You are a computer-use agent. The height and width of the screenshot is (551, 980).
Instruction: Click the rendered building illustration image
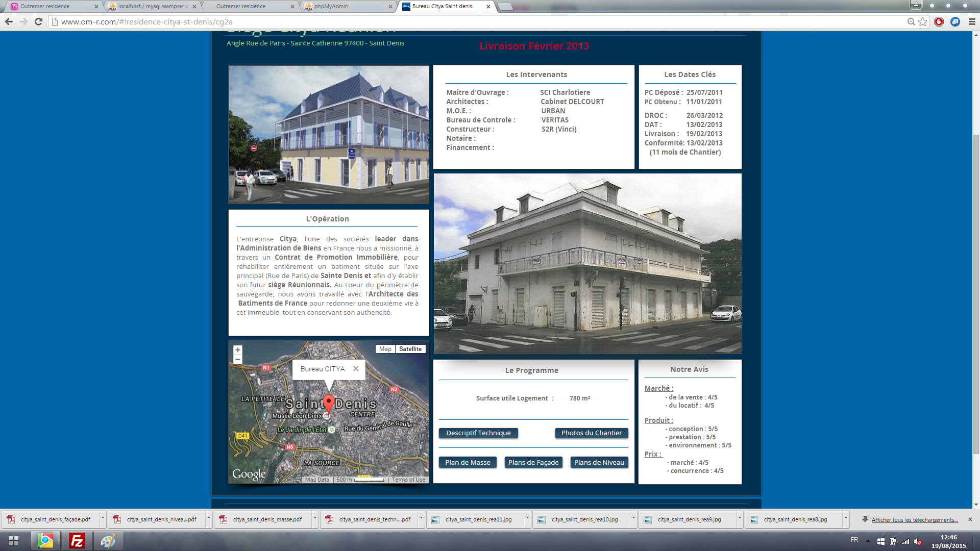[x=329, y=135]
